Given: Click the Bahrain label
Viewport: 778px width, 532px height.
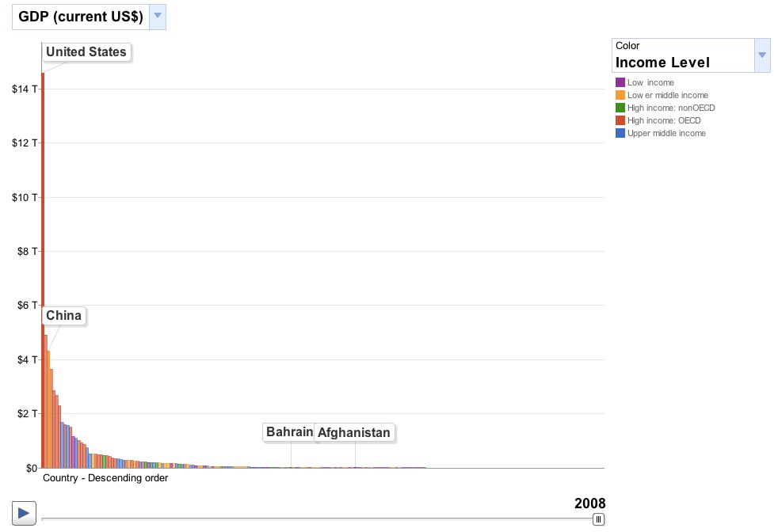Looking at the screenshot, I should pyautogui.click(x=289, y=432).
